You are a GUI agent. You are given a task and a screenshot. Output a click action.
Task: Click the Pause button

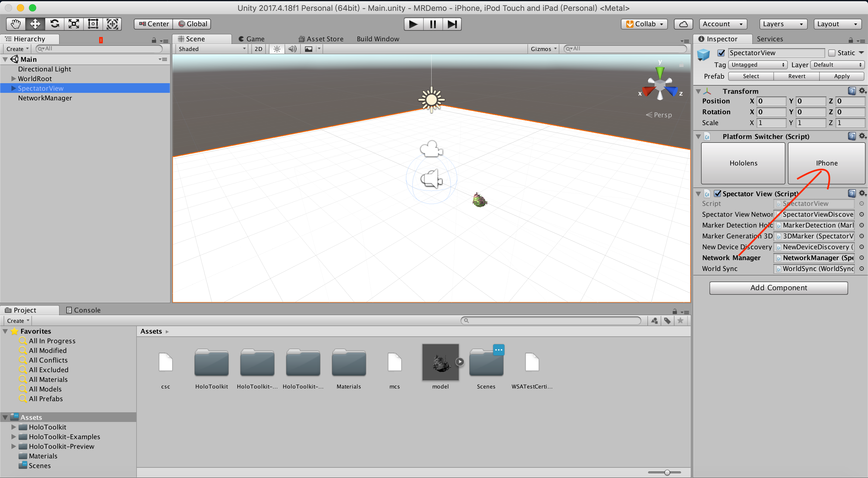point(433,24)
